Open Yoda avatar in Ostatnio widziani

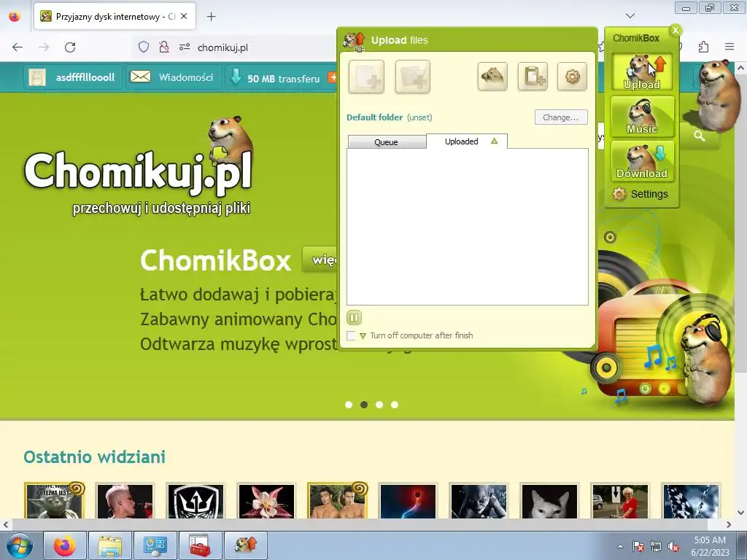point(54,501)
